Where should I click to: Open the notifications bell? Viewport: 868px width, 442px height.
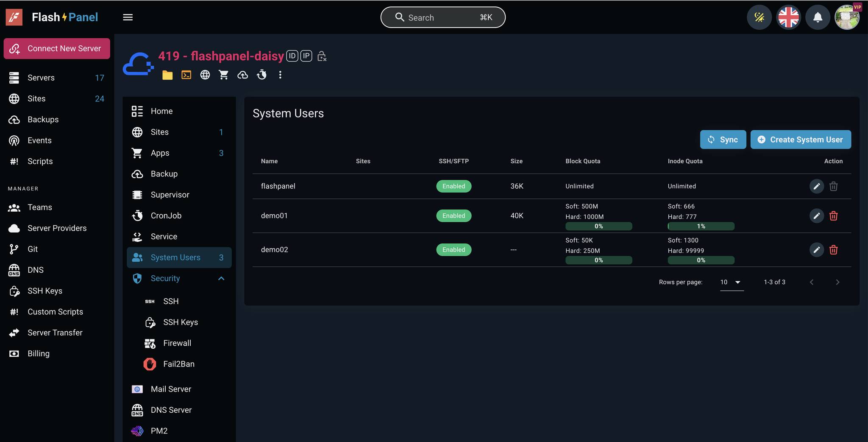(x=818, y=17)
